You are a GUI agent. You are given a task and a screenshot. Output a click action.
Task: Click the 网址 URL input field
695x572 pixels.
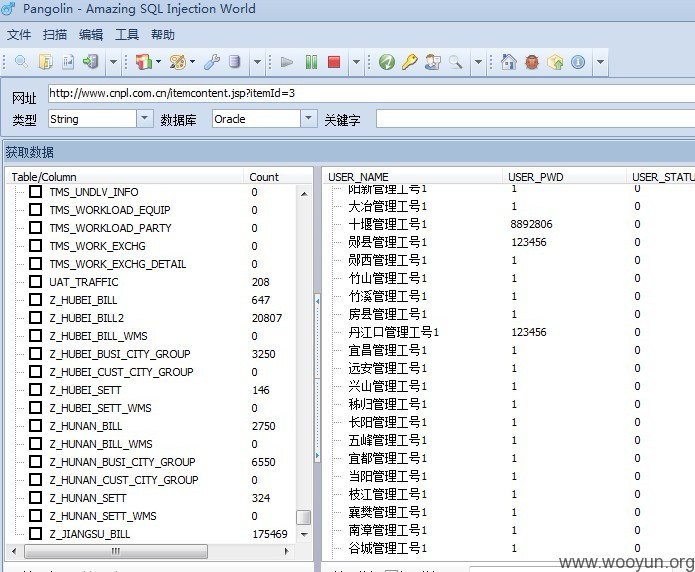(x=371, y=94)
